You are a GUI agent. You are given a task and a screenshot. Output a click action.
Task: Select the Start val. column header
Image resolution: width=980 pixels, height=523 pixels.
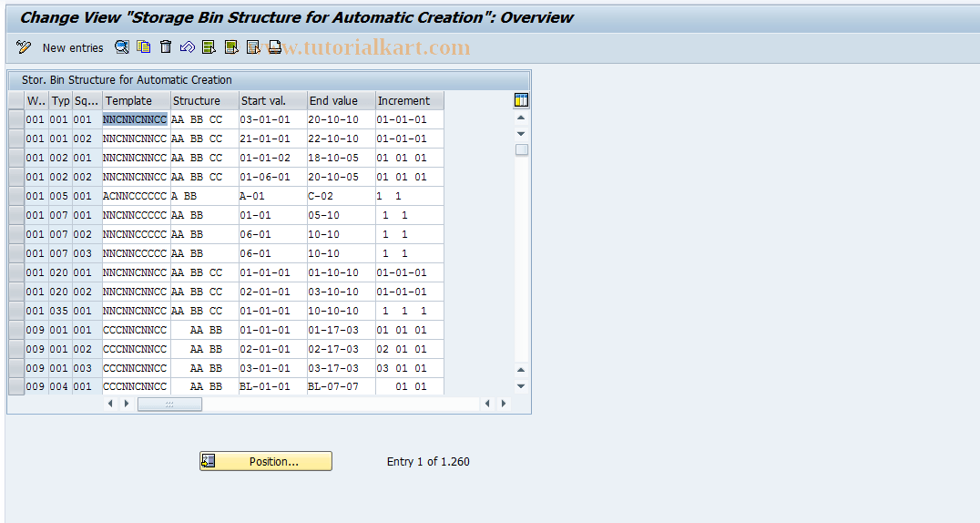[x=273, y=100]
